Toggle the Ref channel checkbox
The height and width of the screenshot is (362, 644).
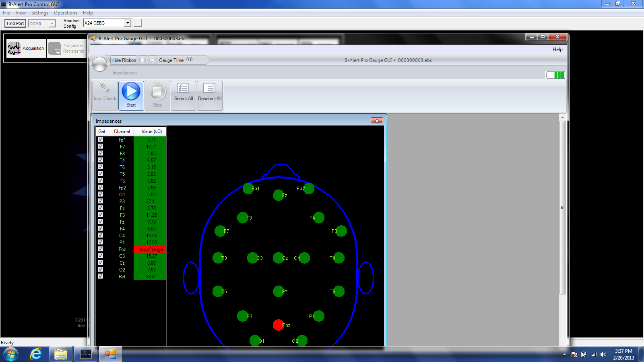pyautogui.click(x=101, y=276)
